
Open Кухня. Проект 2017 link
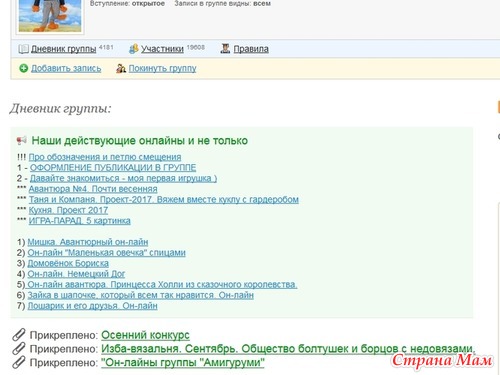coord(68,210)
